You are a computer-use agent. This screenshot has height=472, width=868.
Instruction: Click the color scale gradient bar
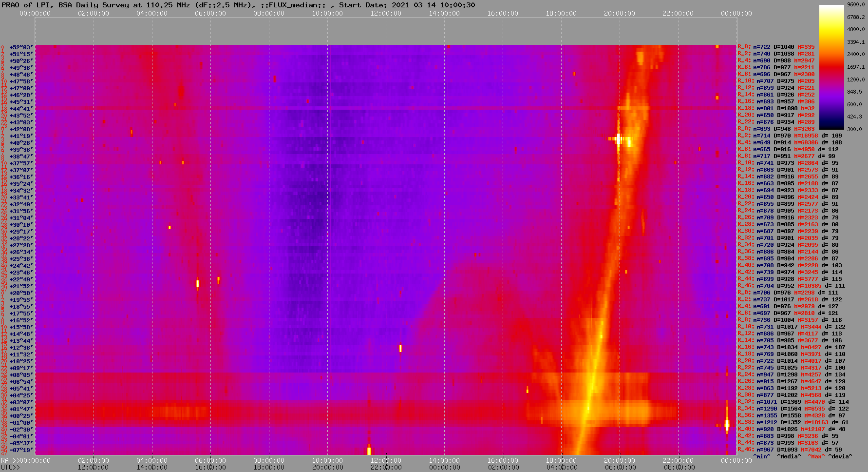point(831,67)
